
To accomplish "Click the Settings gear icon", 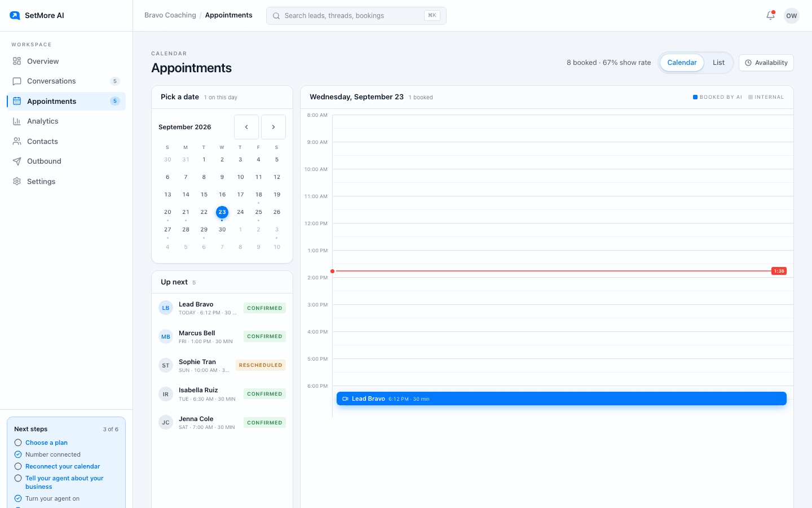I will tap(17, 182).
